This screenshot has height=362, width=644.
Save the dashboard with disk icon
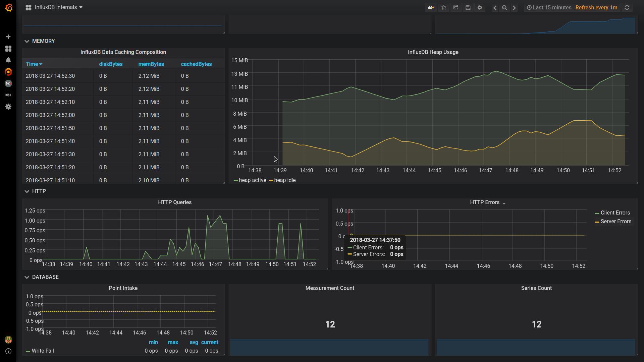[x=468, y=7]
